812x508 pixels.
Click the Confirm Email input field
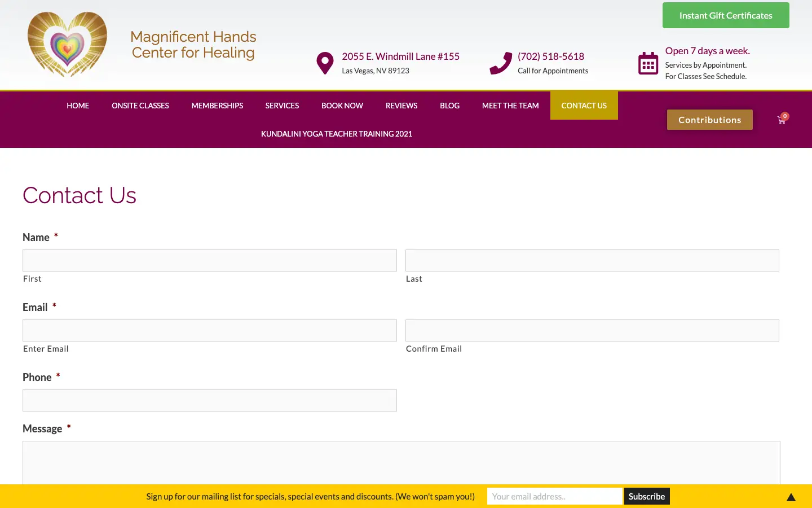coord(592,331)
